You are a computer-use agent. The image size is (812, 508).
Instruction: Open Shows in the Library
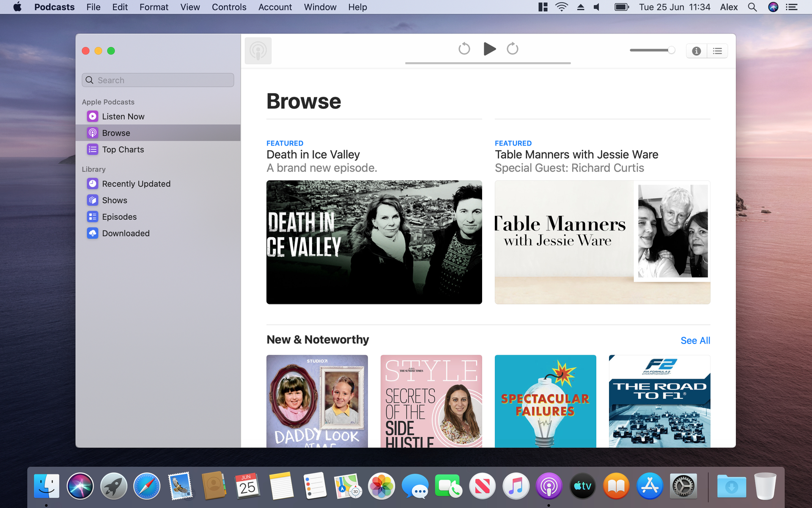(x=158, y=200)
